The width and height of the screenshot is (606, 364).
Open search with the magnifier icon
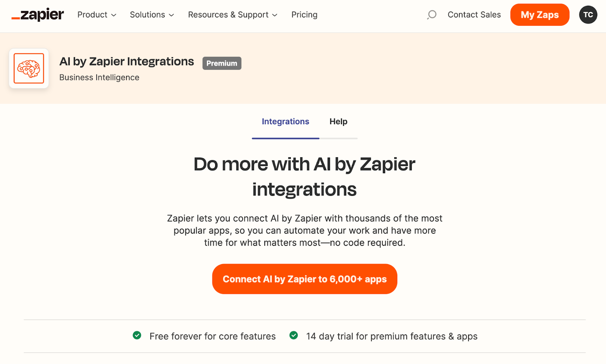tap(431, 15)
